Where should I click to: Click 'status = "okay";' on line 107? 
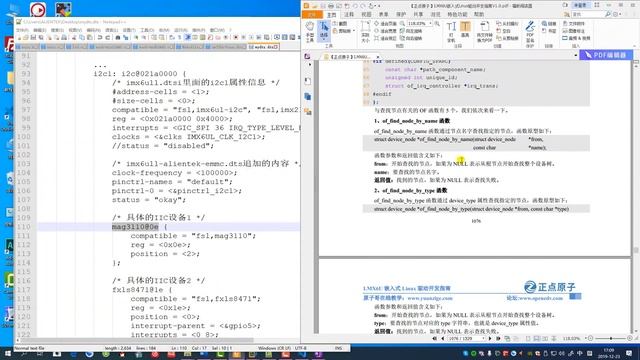pyautogui.click(x=149, y=200)
